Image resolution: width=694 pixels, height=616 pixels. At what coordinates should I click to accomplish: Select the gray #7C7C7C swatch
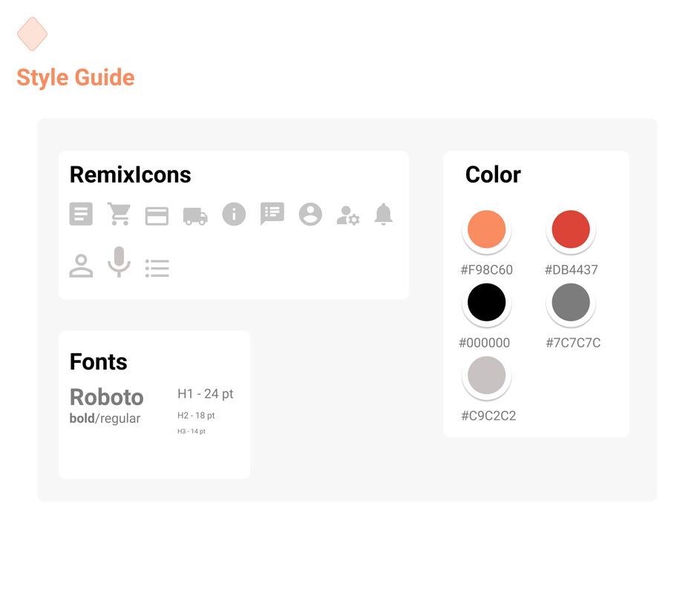coord(571,302)
